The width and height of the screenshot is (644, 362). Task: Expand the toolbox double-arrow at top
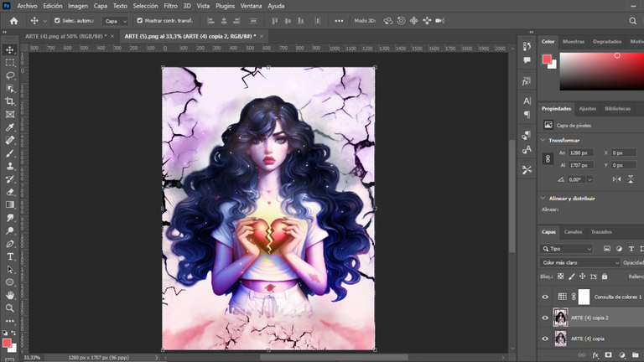coord(4,32)
